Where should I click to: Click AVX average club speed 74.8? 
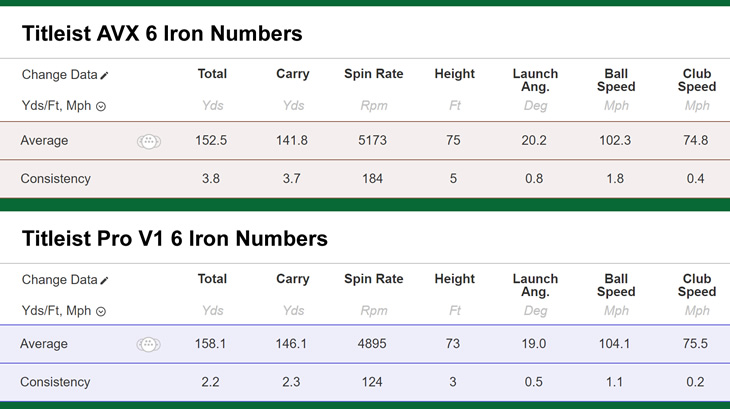click(696, 141)
